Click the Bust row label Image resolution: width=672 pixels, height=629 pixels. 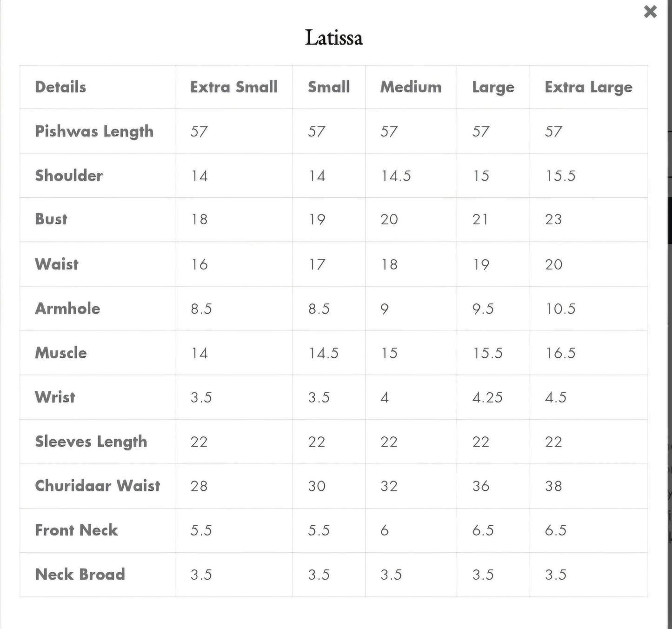point(51,219)
